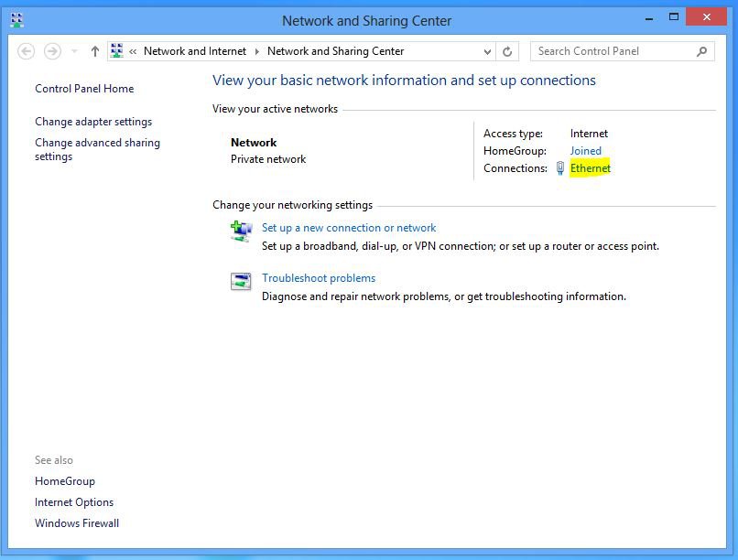The image size is (738, 560).
Task: Expand the breadcrumb double-chevron overflow
Action: pyautogui.click(x=133, y=51)
